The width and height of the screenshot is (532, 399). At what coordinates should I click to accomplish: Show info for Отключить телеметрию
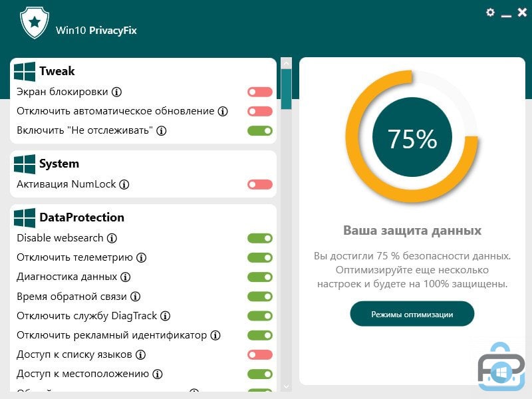click(142, 257)
